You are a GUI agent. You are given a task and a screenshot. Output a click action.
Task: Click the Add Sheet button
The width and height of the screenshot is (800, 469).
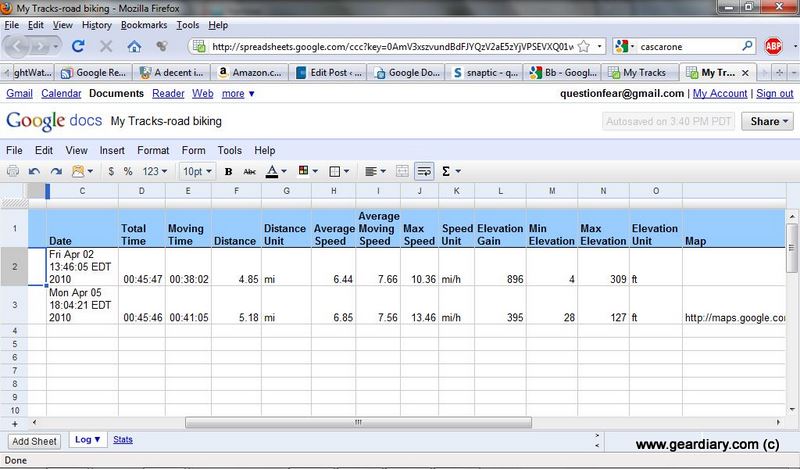pos(35,440)
